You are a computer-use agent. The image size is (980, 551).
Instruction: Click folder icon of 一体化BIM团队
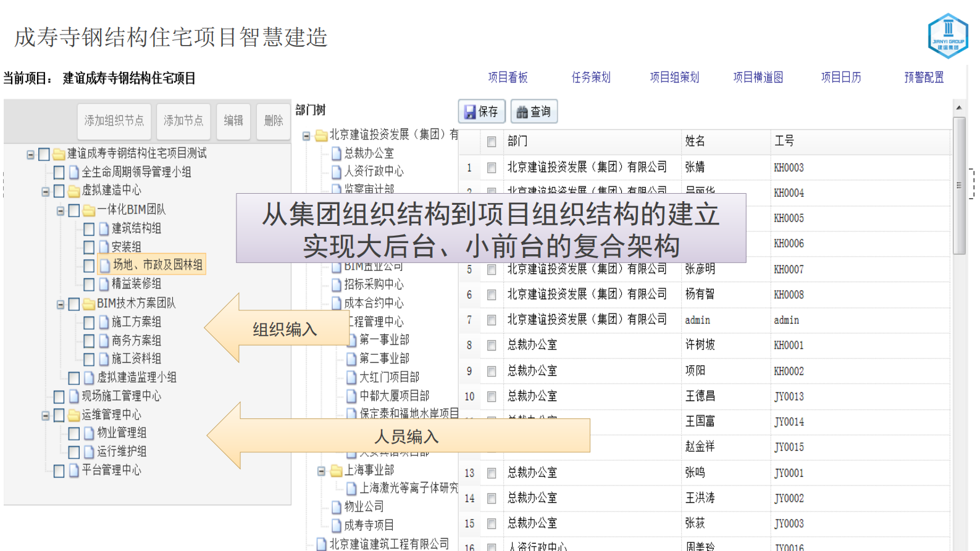(89, 210)
